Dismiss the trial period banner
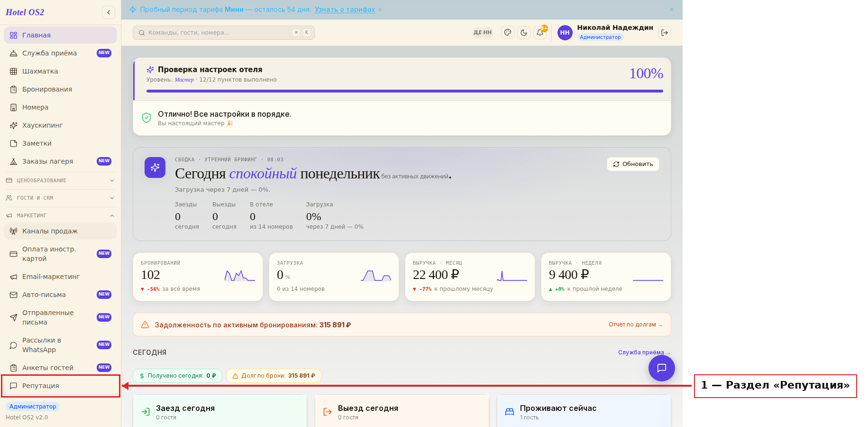The height and width of the screenshot is (427, 868). (672, 9)
